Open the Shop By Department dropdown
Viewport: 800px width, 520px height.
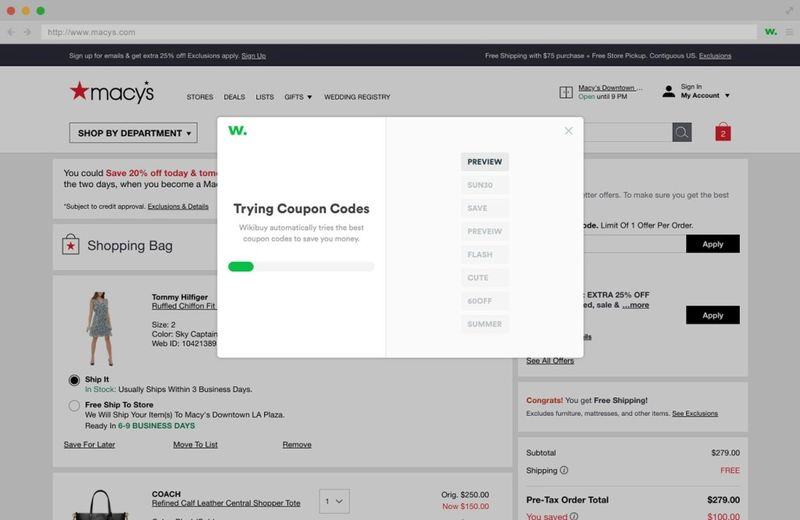click(x=133, y=133)
